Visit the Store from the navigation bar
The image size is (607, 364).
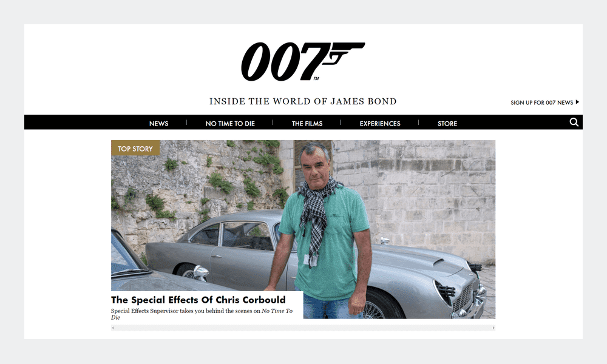click(x=447, y=123)
